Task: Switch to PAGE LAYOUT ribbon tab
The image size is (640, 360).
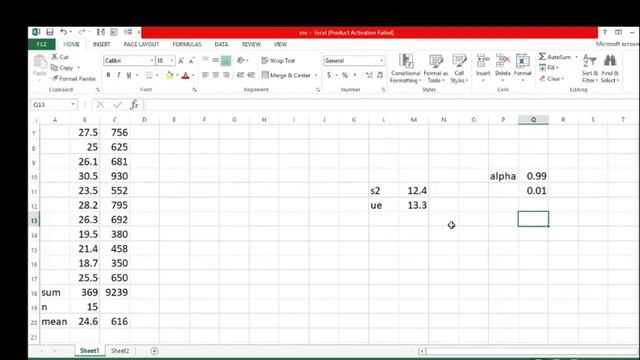Action: [x=141, y=44]
